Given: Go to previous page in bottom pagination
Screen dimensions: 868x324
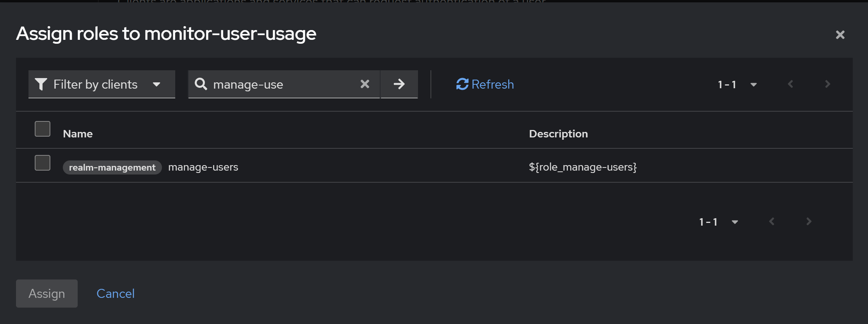Looking at the screenshot, I should pyautogui.click(x=772, y=222).
